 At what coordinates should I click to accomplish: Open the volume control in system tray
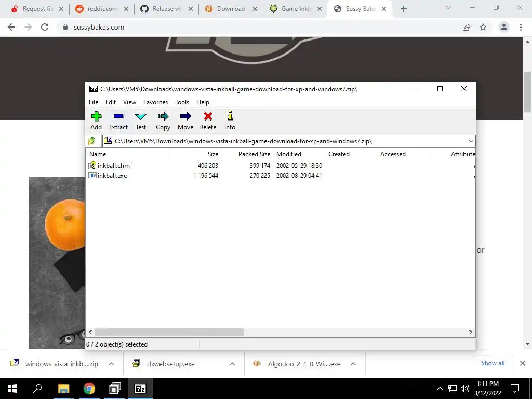(x=465, y=389)
